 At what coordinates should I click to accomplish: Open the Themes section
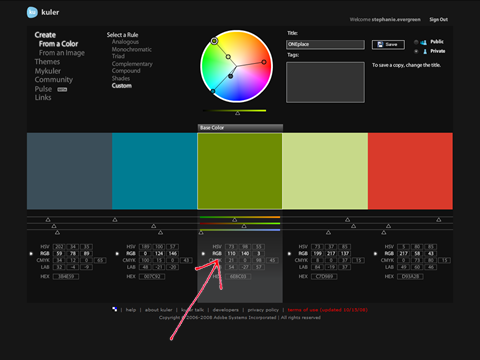pos(47,62)
